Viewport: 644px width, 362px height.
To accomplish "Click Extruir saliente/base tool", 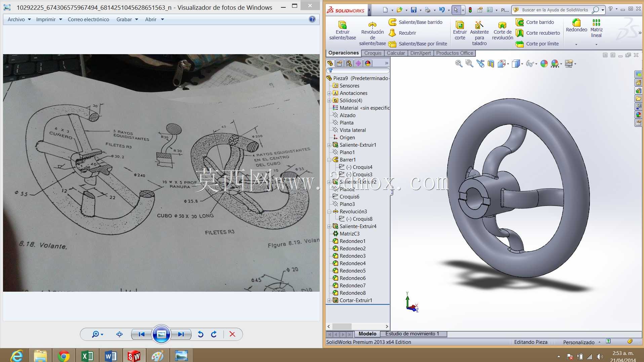I will pyautogui.click(x=343, y=30).
